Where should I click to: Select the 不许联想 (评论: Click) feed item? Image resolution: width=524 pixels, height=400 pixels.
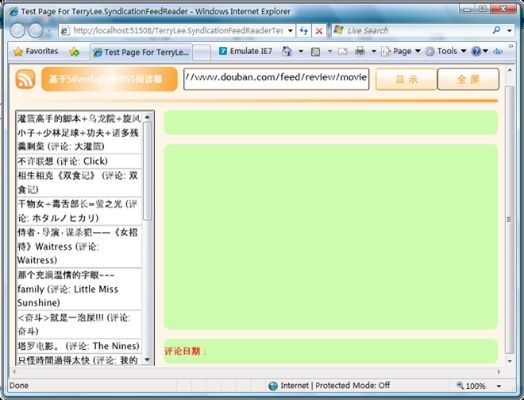79,161
